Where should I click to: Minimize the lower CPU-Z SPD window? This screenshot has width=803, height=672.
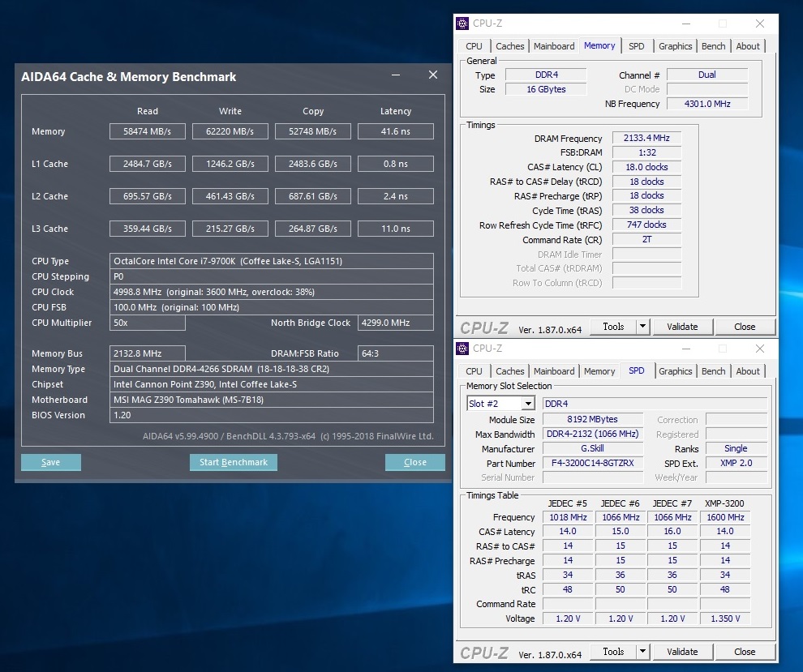coord(686,349)
